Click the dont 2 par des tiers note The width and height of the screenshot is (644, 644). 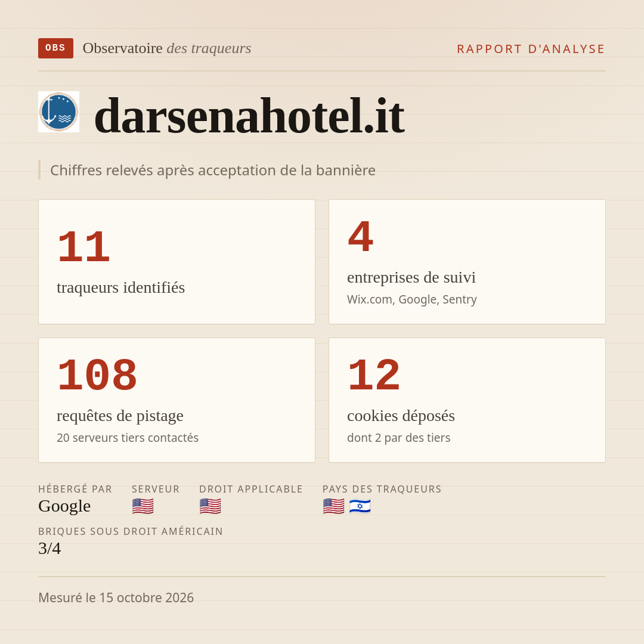click(398, 438)
